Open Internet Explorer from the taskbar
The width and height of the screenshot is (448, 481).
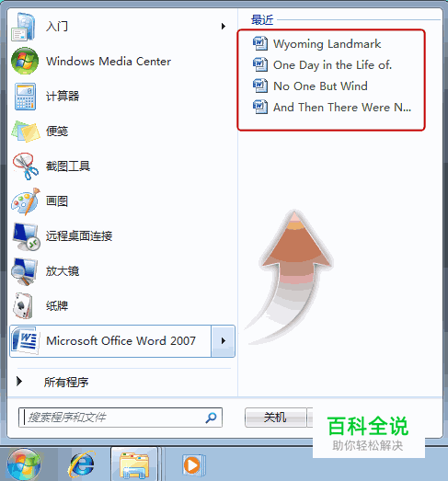tap(82, 465)
